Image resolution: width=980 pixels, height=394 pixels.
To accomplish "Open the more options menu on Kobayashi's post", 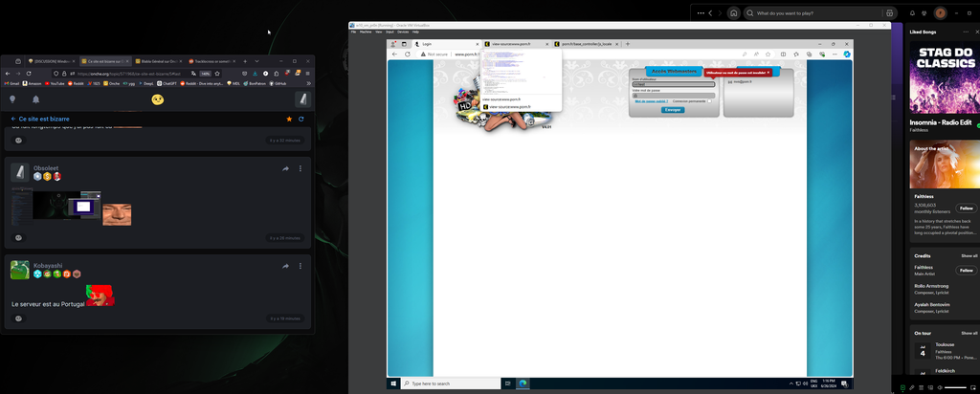I will point(301,266).
